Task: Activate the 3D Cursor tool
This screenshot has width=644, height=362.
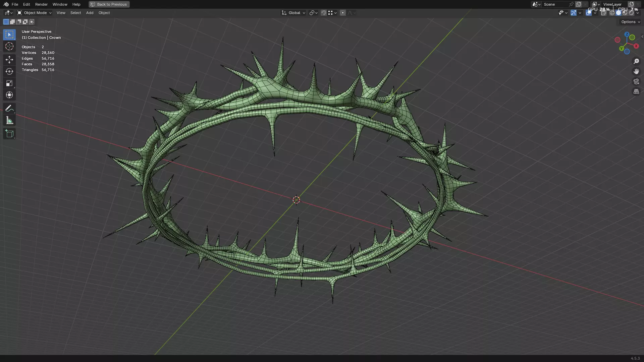Action: click(x=9, y=46)
